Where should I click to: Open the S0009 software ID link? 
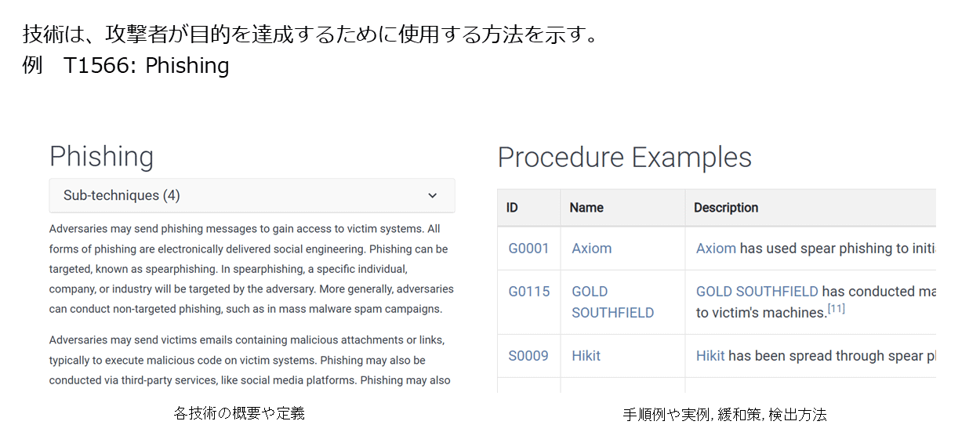click(528, 356)
